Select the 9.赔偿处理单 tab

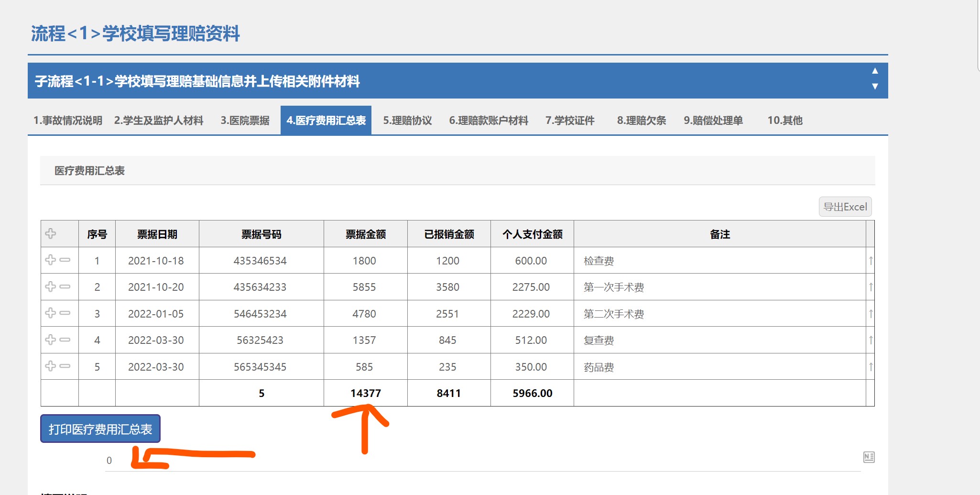pos(713,121)
